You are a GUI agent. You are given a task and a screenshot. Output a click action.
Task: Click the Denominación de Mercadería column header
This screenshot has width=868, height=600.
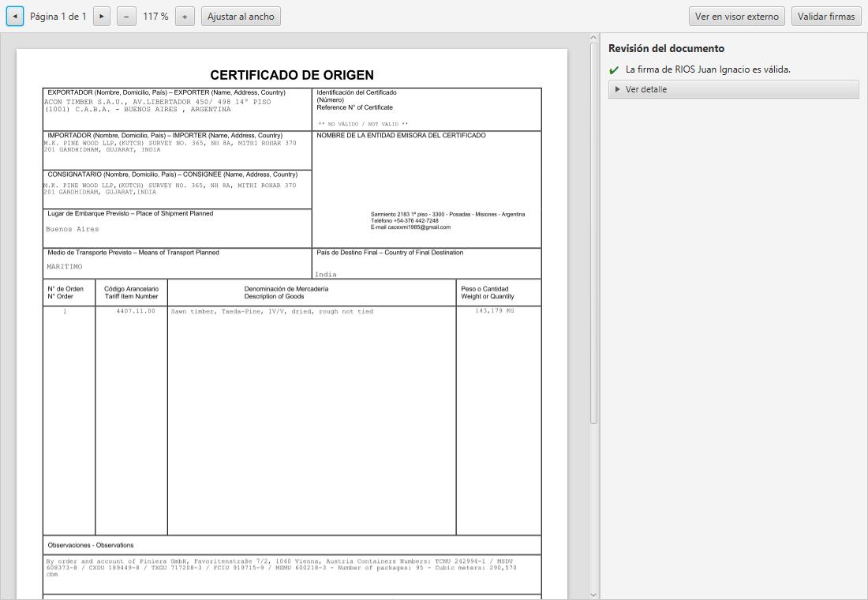(286, 293)
